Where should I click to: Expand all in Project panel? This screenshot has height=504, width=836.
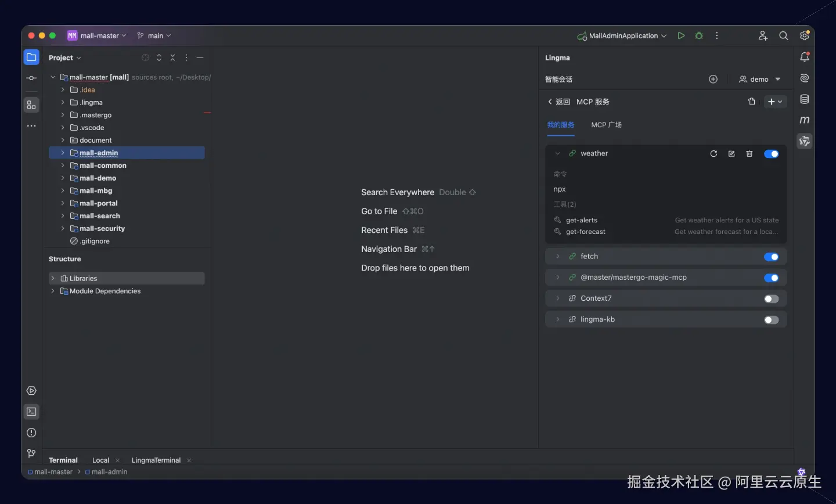tap(159, 57)
